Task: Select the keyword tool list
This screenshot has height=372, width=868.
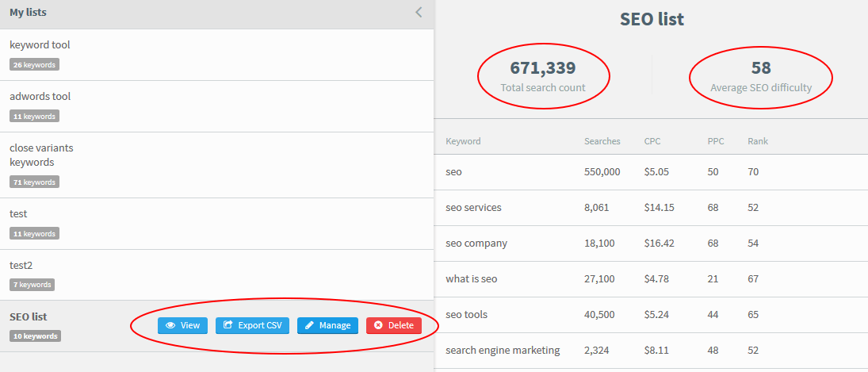Action: 217,55
